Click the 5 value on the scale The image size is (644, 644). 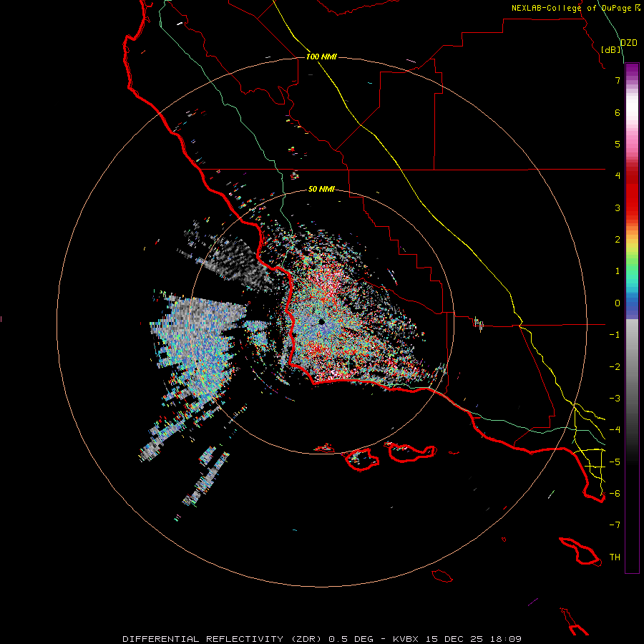coord(618,144)
